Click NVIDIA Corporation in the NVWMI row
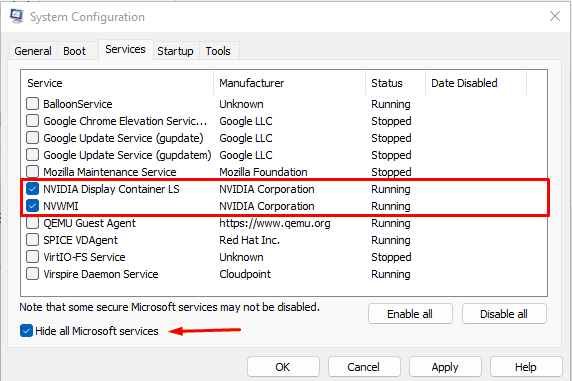Image resolution: width=572 pixels, height=381 pixels. [267, 206]
